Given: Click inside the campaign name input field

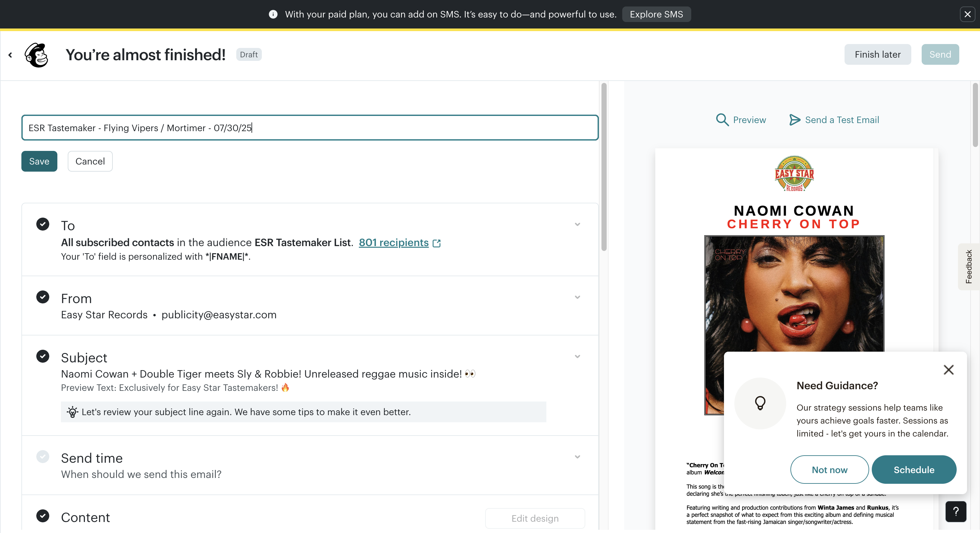Looking at the screenshot, I should click(x=310, y=128).
